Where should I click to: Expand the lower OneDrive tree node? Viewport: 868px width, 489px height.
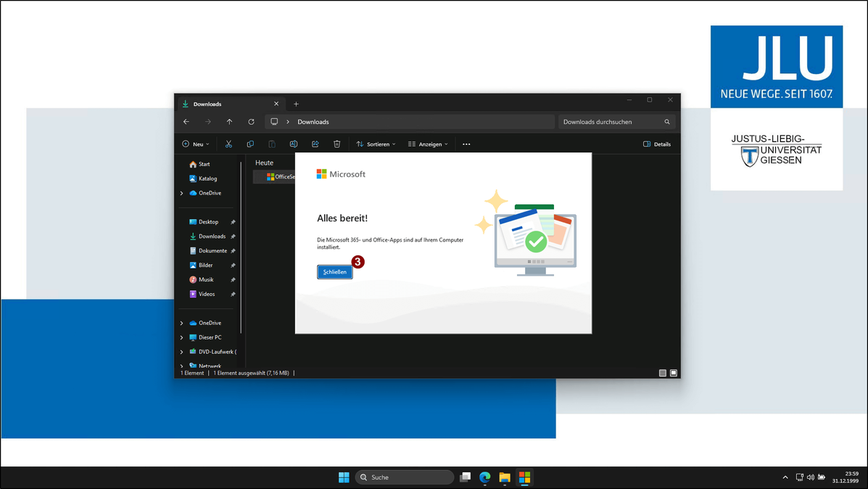tap(181, 323)
